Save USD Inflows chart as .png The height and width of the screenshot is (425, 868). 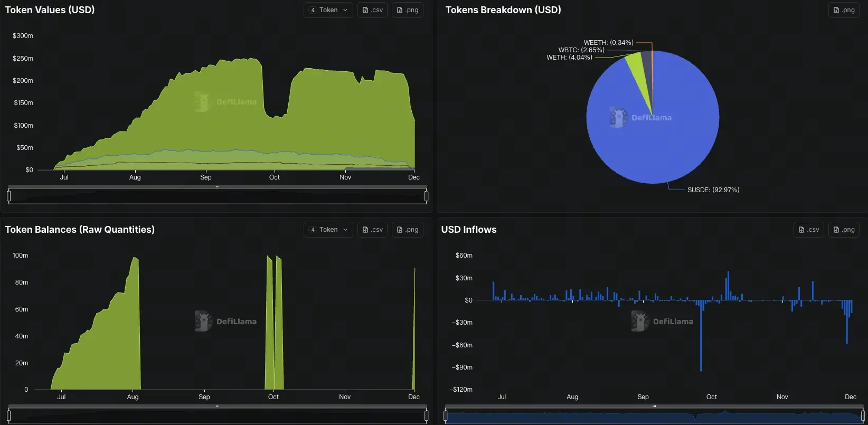coord(844,230)
